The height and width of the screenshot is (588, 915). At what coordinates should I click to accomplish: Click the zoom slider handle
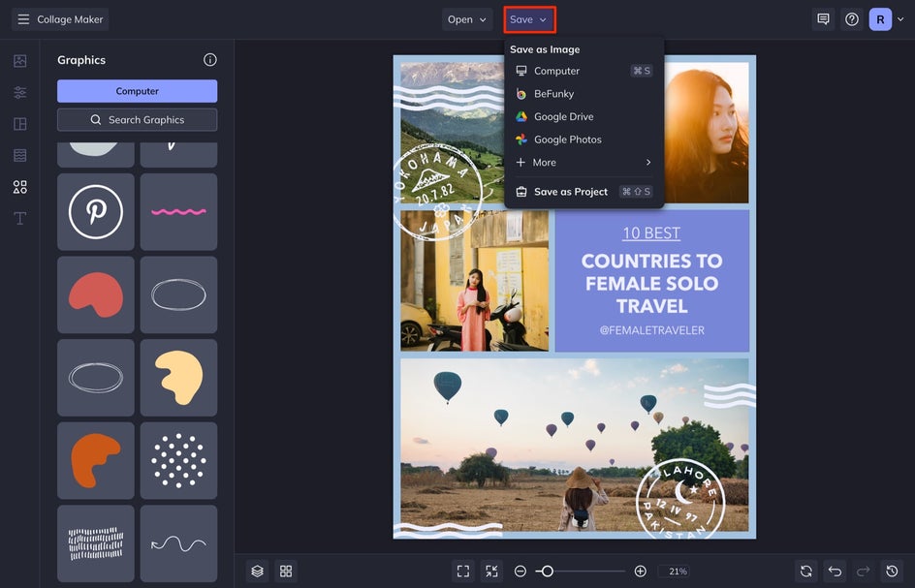coord(547,572)
